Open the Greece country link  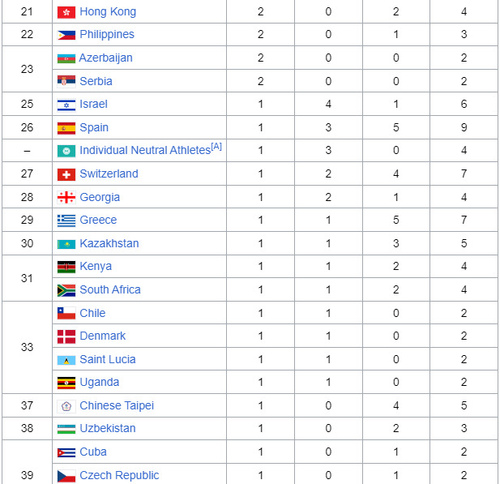pyautogui.click(x=98, y=220)
